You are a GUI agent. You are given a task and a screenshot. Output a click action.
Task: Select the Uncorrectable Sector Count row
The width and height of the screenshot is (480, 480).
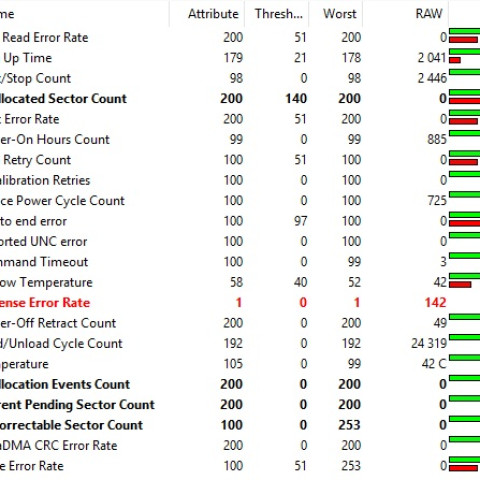(240, 425)
